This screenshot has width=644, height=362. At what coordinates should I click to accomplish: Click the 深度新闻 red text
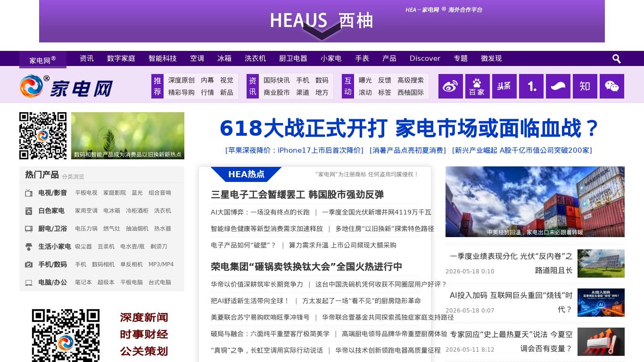coord(144,317)
